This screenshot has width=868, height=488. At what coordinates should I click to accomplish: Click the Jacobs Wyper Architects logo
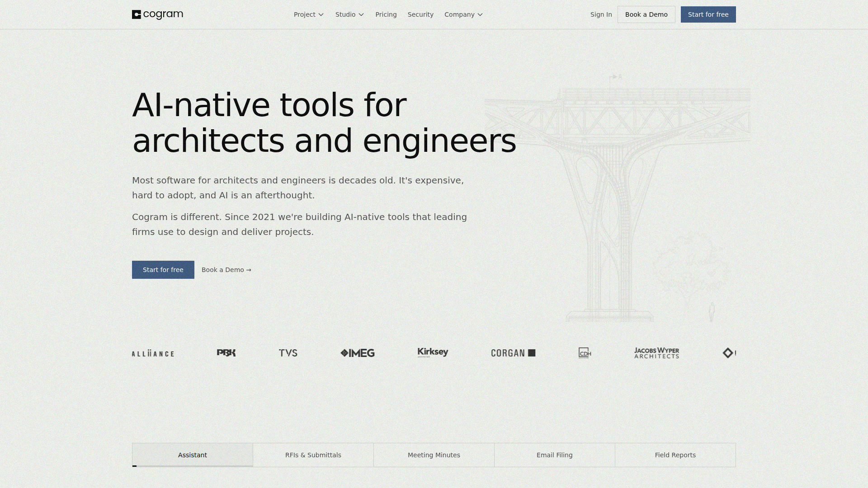coord(656,353)
